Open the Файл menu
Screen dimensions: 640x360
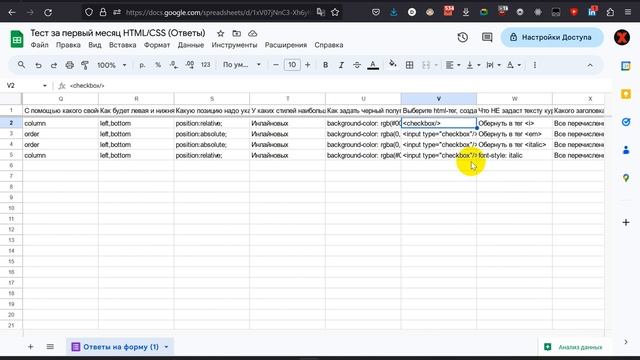coord(39,45)
